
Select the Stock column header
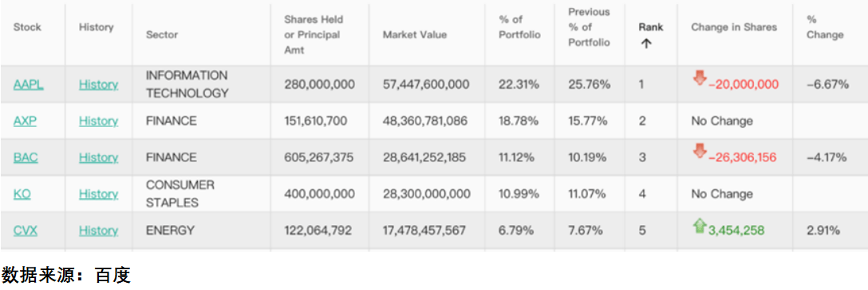27,27
